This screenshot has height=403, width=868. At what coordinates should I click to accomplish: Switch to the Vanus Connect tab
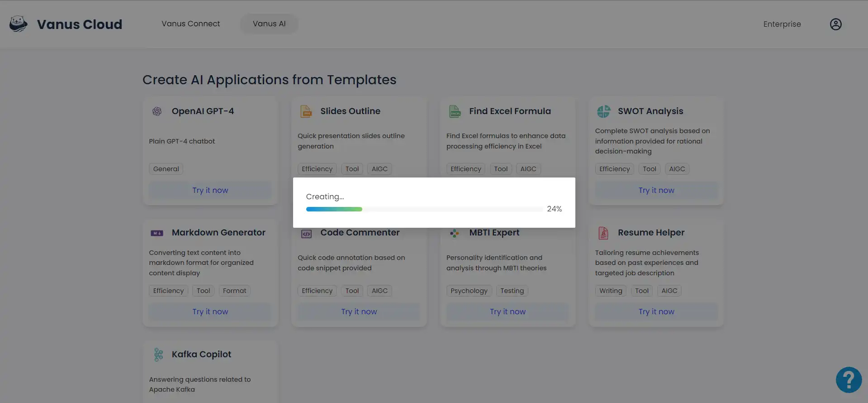coord(190,24)
